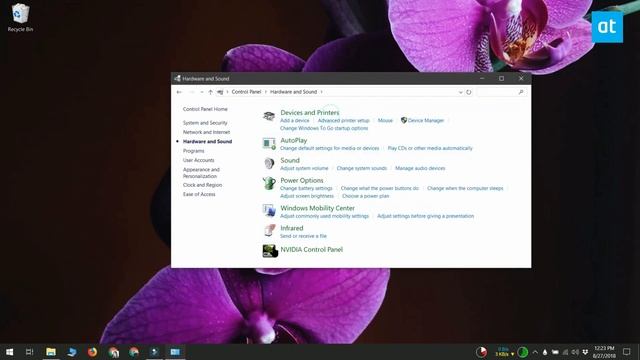This screenshot has height=360, width=640.
Task: Open the Dropbox tray icon
Action: 585,352
